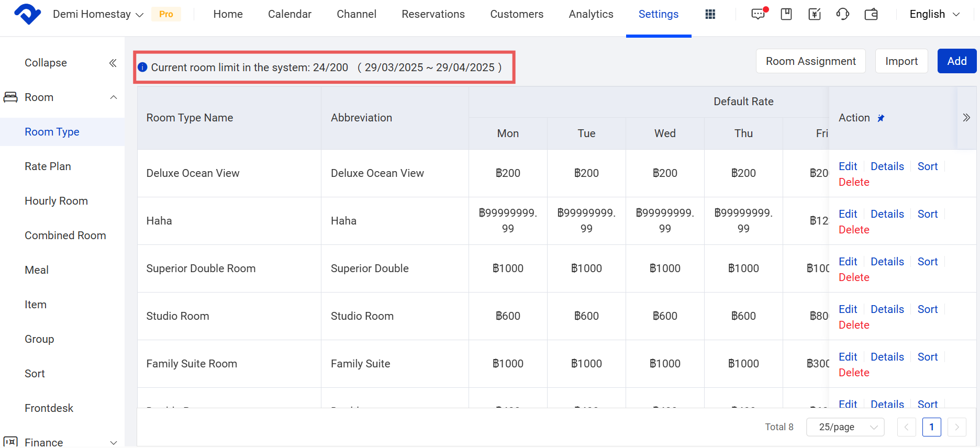Open the wallet icon
The image size is (980, 448).
(871, 14)
